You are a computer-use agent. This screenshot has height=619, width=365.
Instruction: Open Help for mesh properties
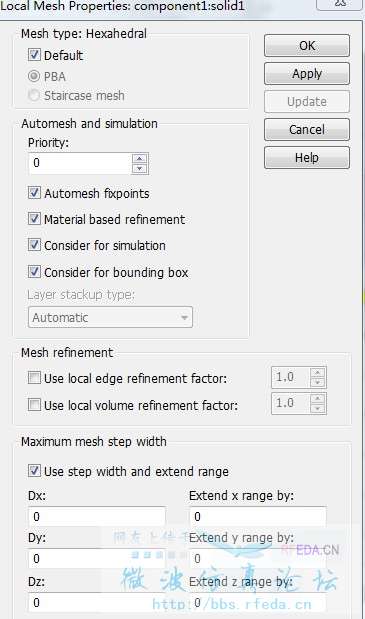click(307, 158)
